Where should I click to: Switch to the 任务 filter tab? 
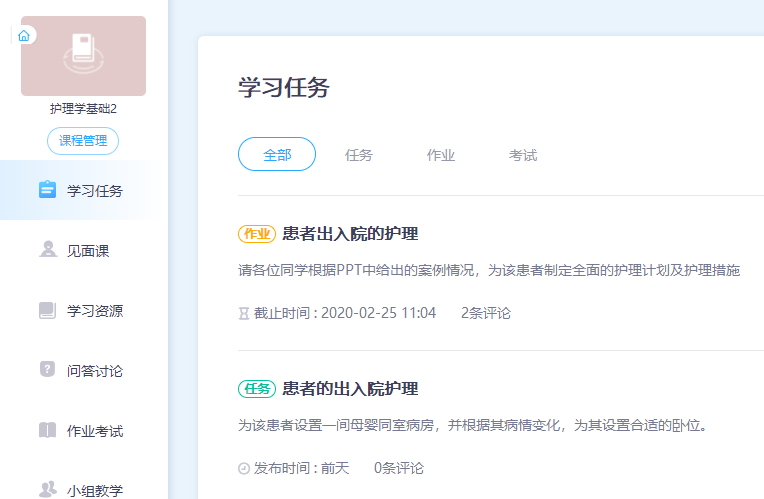click(x=359, y=155)
